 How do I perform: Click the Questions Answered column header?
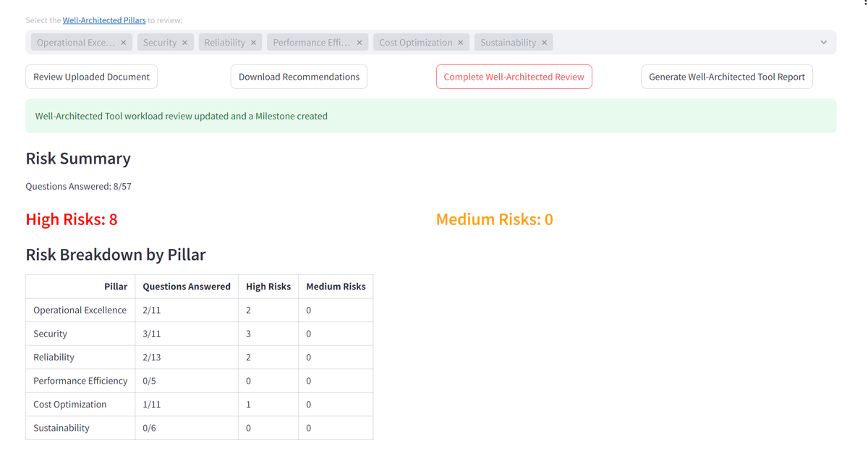(187, 287)
